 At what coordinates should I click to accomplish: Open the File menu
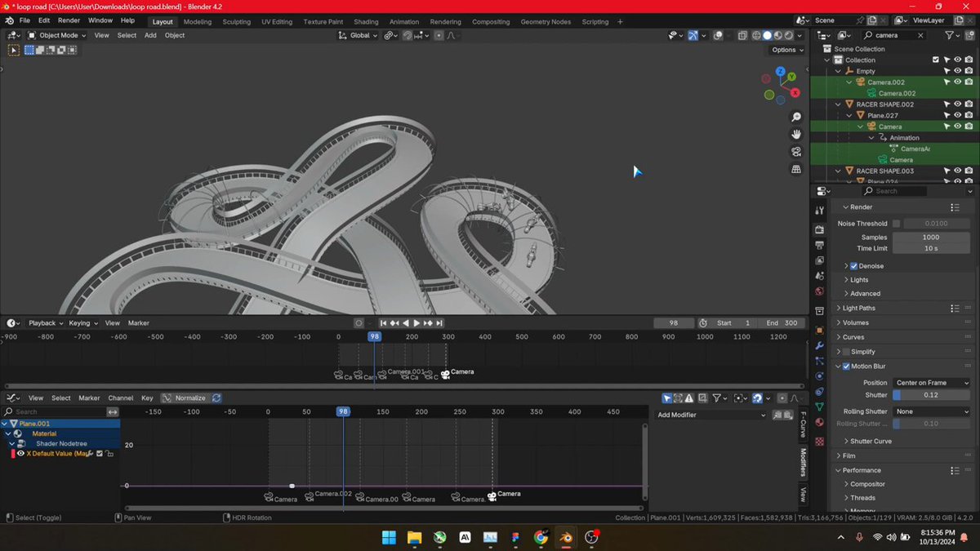click(x=24, y=20)
